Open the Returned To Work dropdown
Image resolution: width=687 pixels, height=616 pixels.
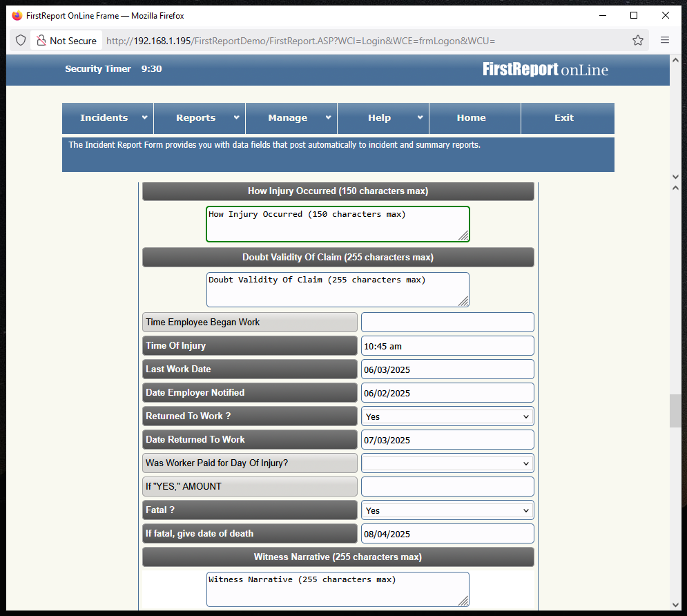point(447,416)
